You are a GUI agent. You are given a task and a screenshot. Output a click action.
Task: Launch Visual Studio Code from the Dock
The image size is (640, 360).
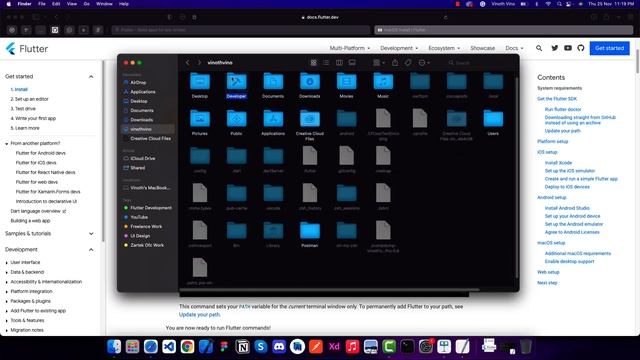169,347
